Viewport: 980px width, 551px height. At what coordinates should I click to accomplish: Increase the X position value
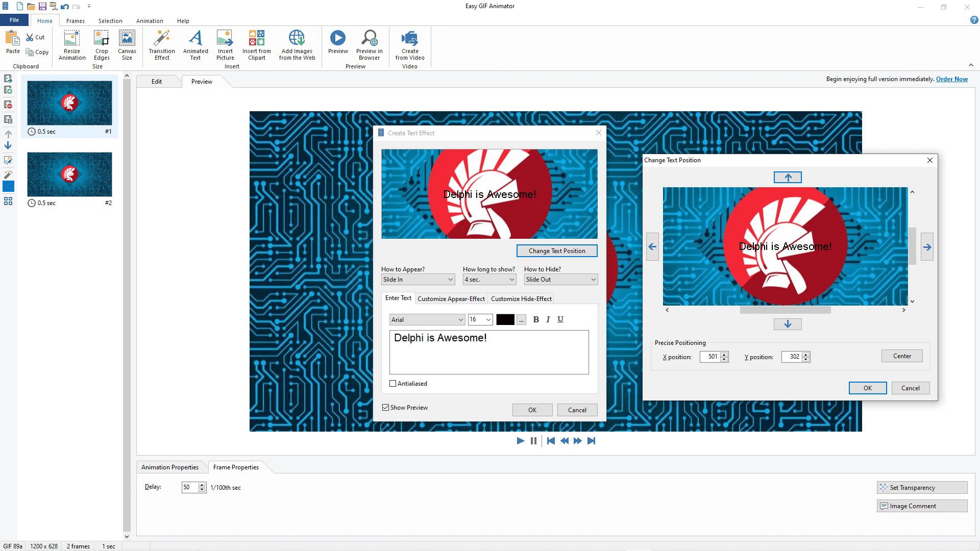724,355
